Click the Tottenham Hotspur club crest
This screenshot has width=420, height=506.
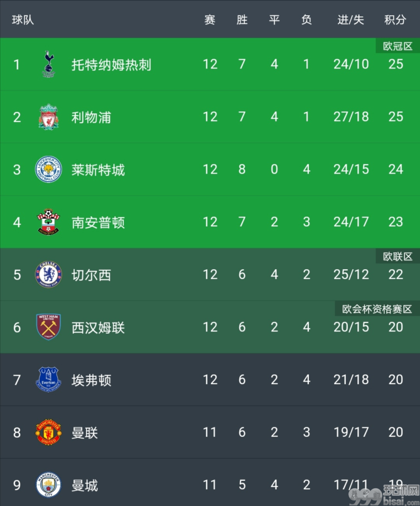(x=49, y=64)
